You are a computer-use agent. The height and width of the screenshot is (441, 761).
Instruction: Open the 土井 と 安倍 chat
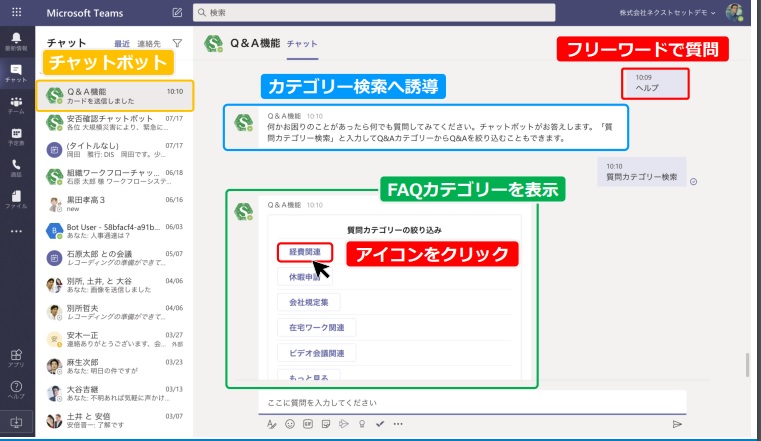(115, 420)
